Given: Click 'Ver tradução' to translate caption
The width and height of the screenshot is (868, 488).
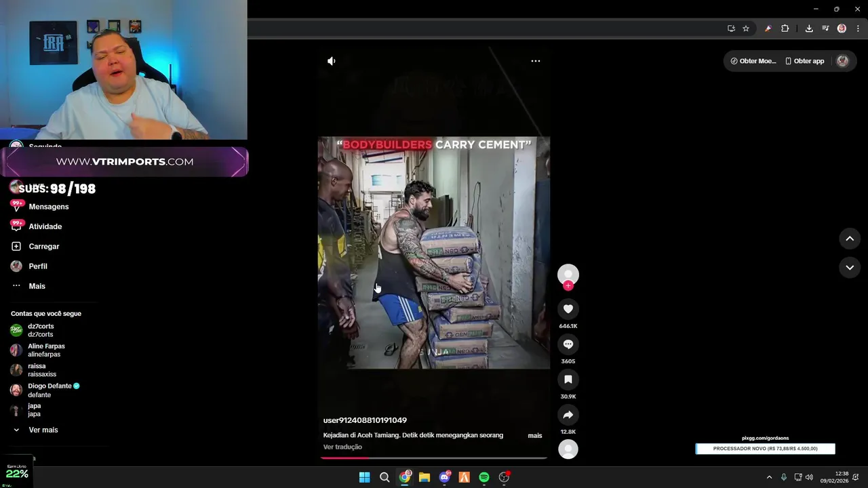Looking at the screenshot, I should pyautogui.click(x=342, y=447).
